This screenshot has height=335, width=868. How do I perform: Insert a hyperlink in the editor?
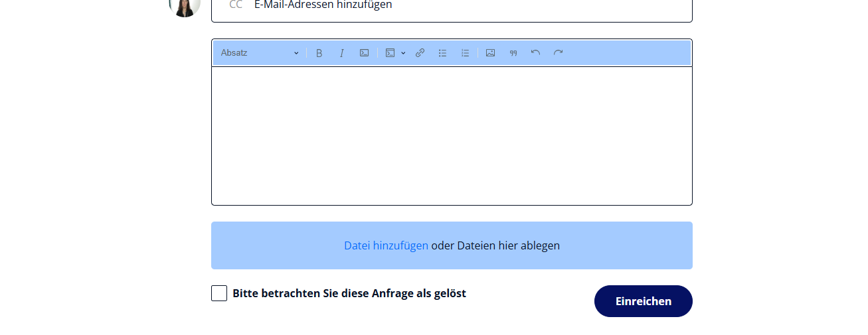[x=420, y=53]
